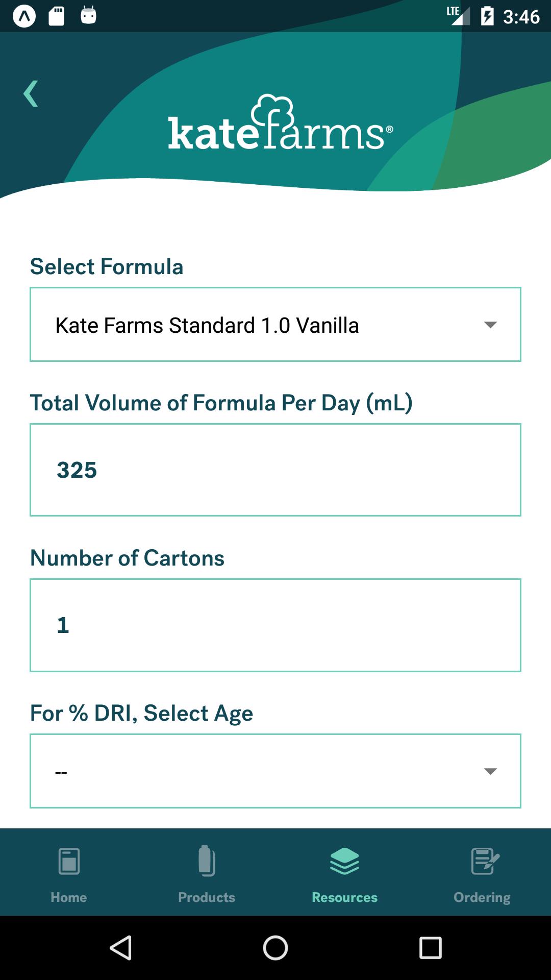Click the Select Formula dropdown arrow
551x980 pixels.
[490, 325]
